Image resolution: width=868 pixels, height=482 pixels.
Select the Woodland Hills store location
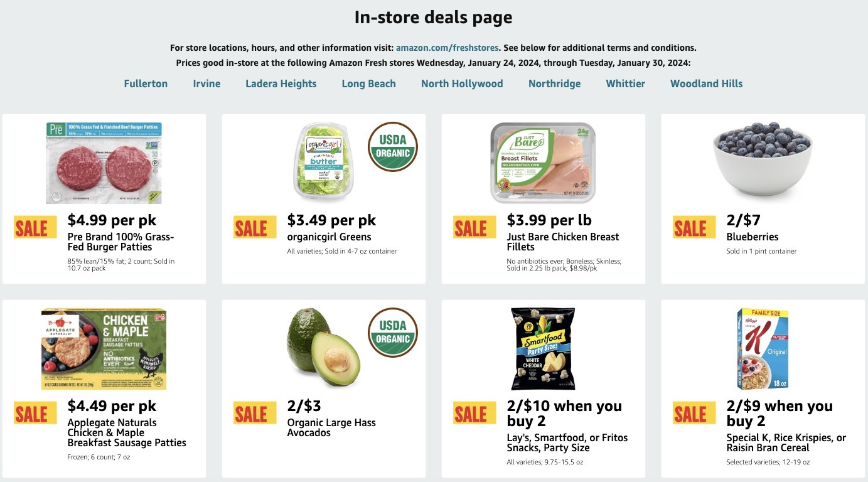pos(705,83)
